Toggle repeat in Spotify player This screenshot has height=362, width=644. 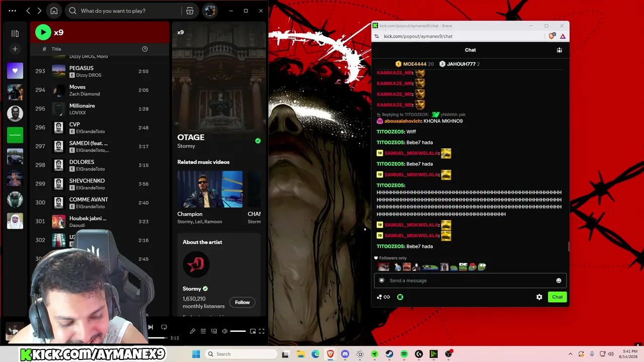click(x=164, y=327)
